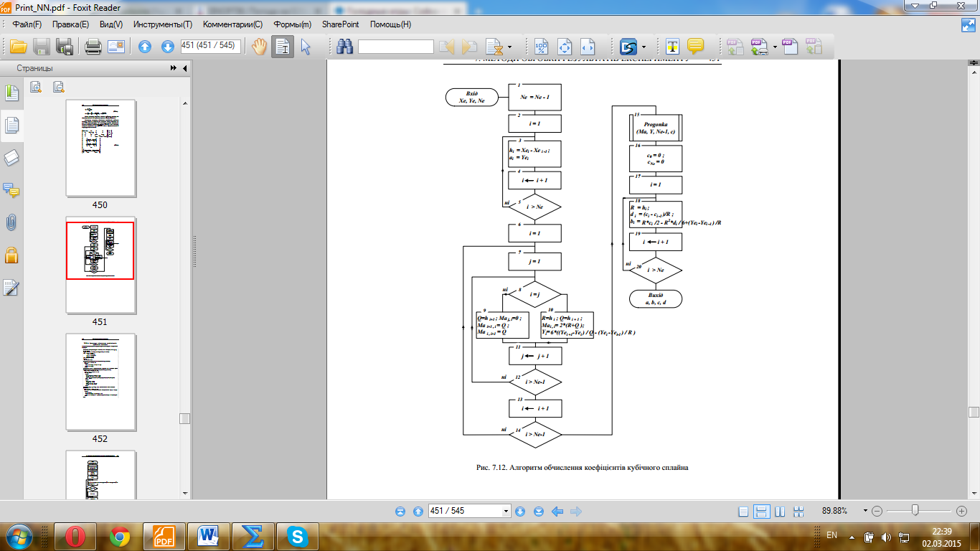
Task: Click the find next result icon
Action: click(470, 47)
